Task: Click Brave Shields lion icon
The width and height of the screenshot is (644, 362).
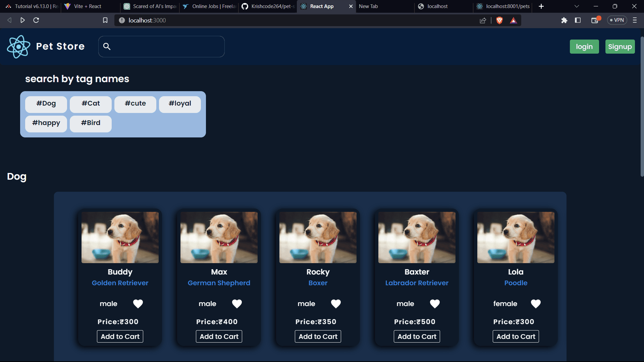Action: 499,20
